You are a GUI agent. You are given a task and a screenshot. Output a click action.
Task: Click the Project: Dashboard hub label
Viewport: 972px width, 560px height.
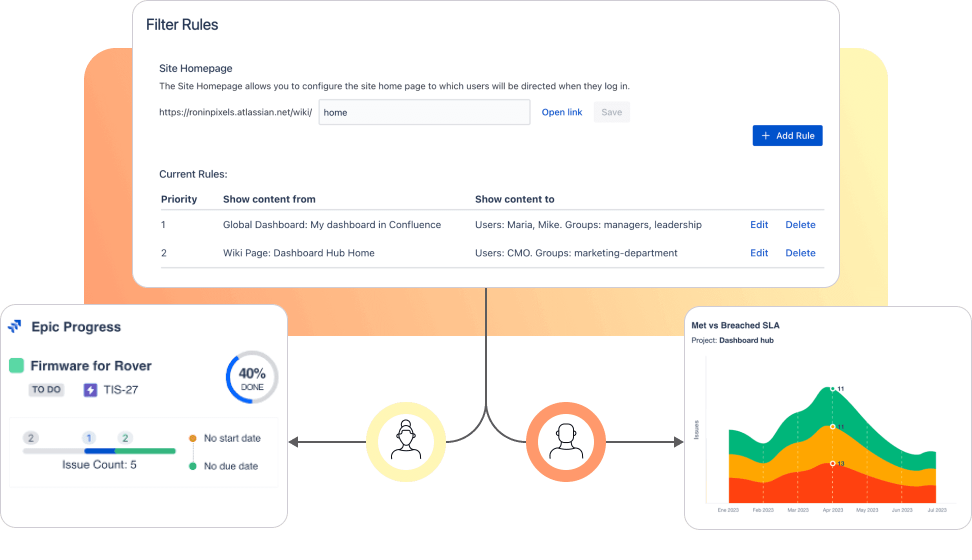click(732, 340)
